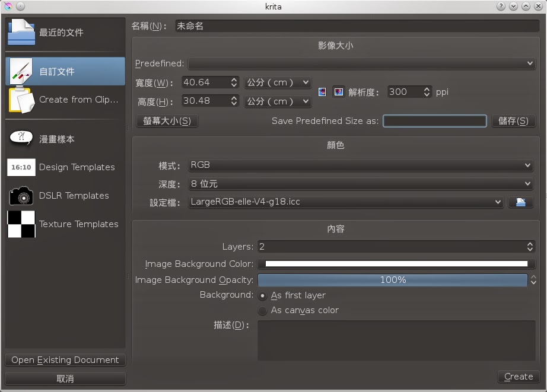Click the Save Predefined Size as field

435,121
